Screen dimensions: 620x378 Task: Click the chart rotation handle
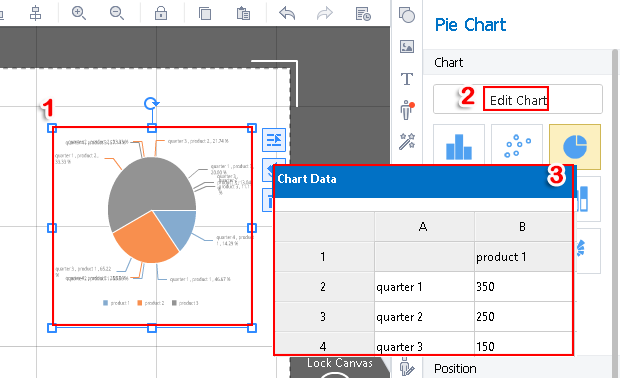[x=151, y=104]
